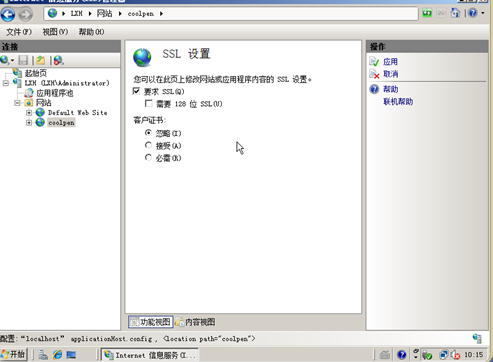This screenshot has width=493, height=362.
Task: Click the show desktop quick launch icon
Action: point(71,355)
